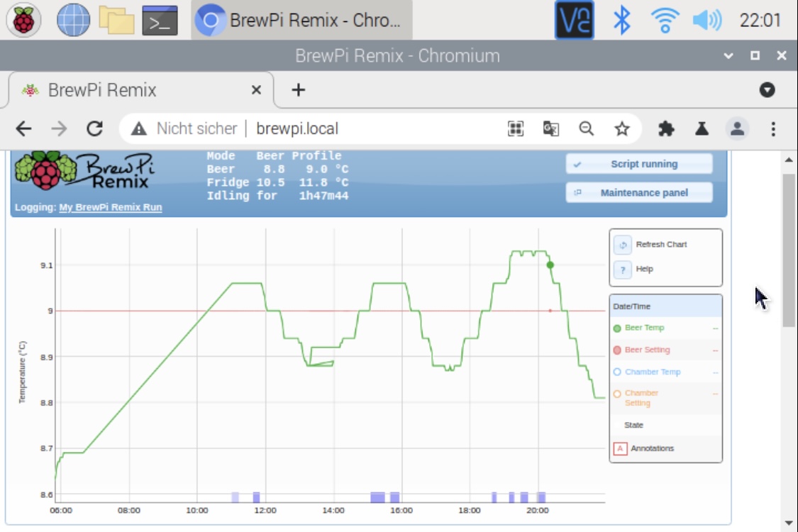Viewport: 798px width, 532px height.
Task: Select the BrewPi Remix browser tab
Action: 135,90
